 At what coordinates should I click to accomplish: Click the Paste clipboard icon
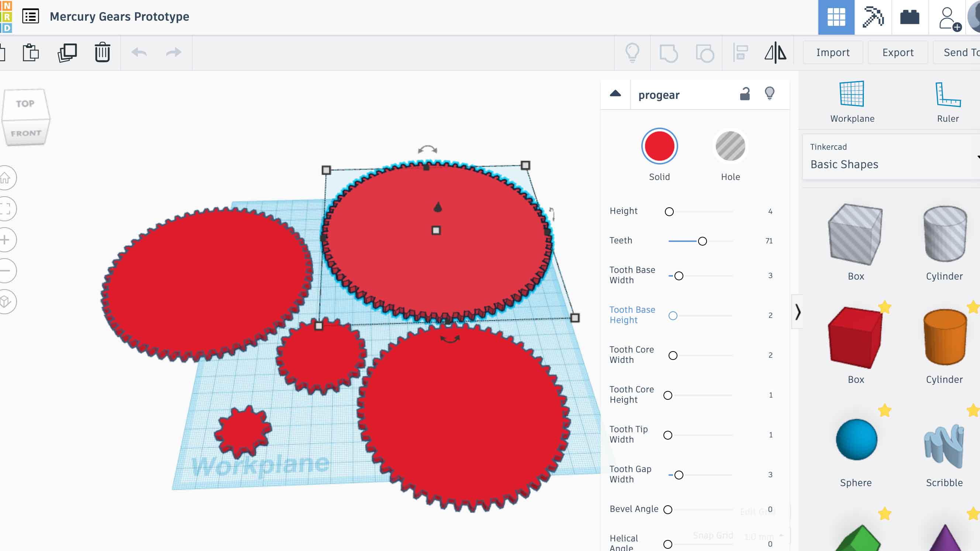point(31,52)
